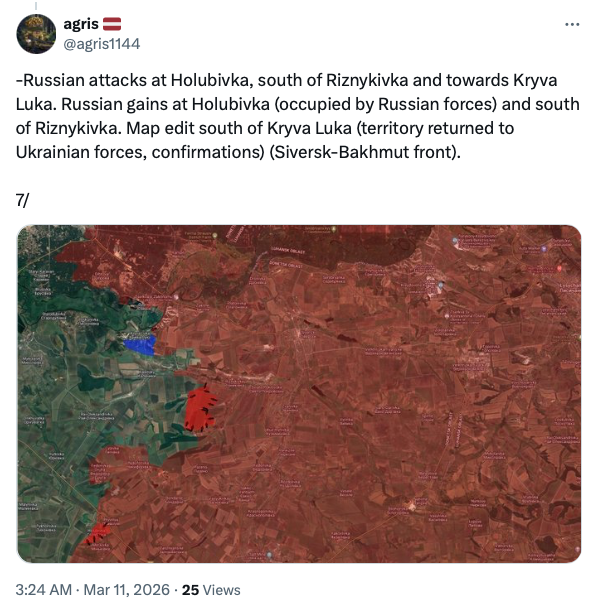Viewport: 598px width, 608px height.
Task: Click the small bright red zone at bottom-left of map
Action: [x=97, y=534]
